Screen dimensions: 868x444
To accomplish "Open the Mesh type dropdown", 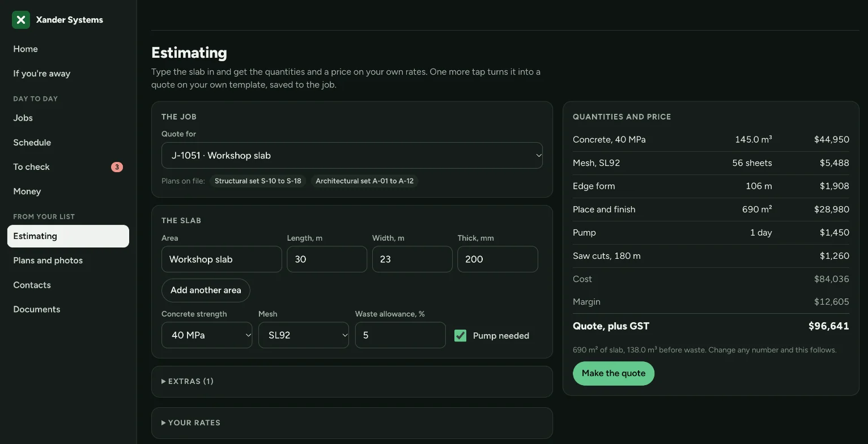I will (x=304, y=335).
